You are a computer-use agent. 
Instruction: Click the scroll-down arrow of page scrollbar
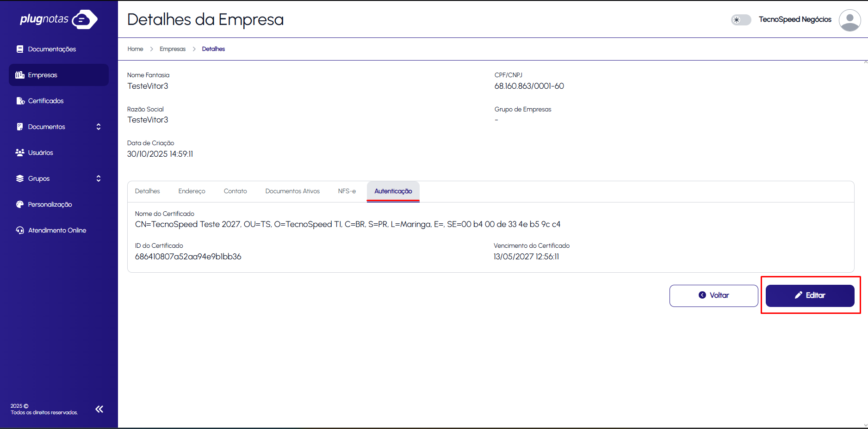click(865, 425)
